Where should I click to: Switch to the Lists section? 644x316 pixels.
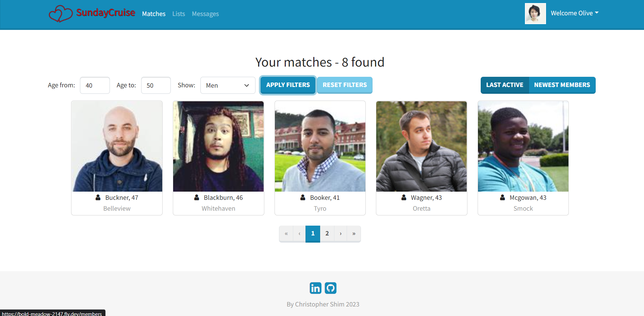tap(178, 14)
